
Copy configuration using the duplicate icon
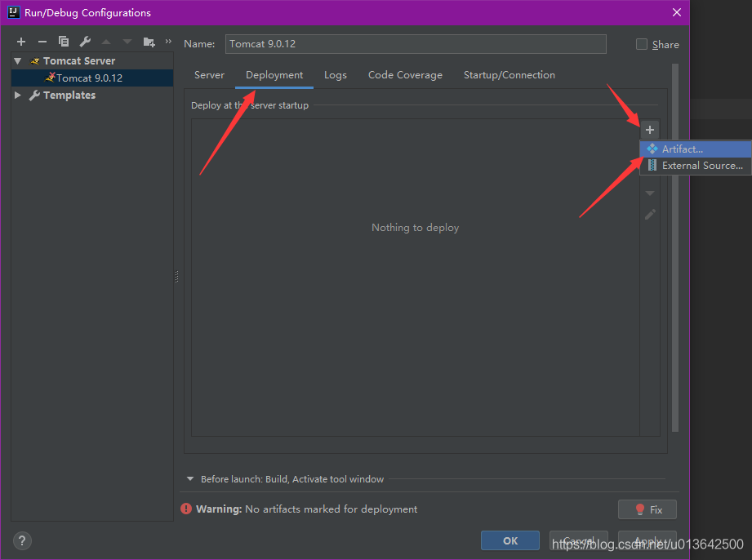64,42
